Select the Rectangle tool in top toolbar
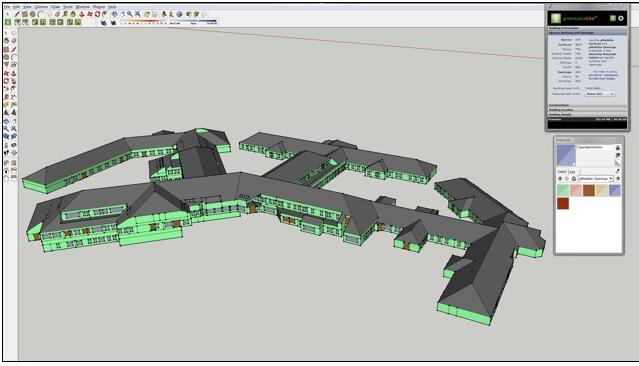 25,14
